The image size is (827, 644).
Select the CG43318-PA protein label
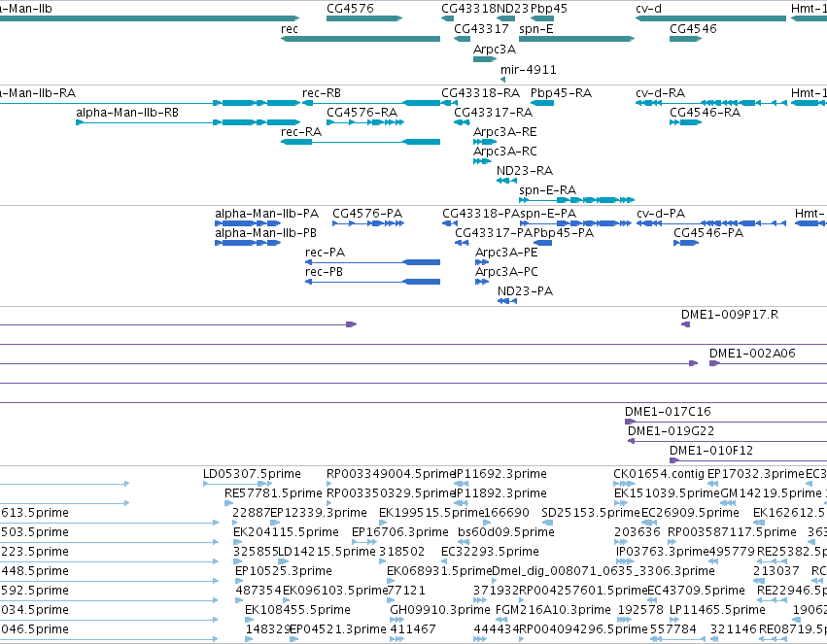click(481, 214)
